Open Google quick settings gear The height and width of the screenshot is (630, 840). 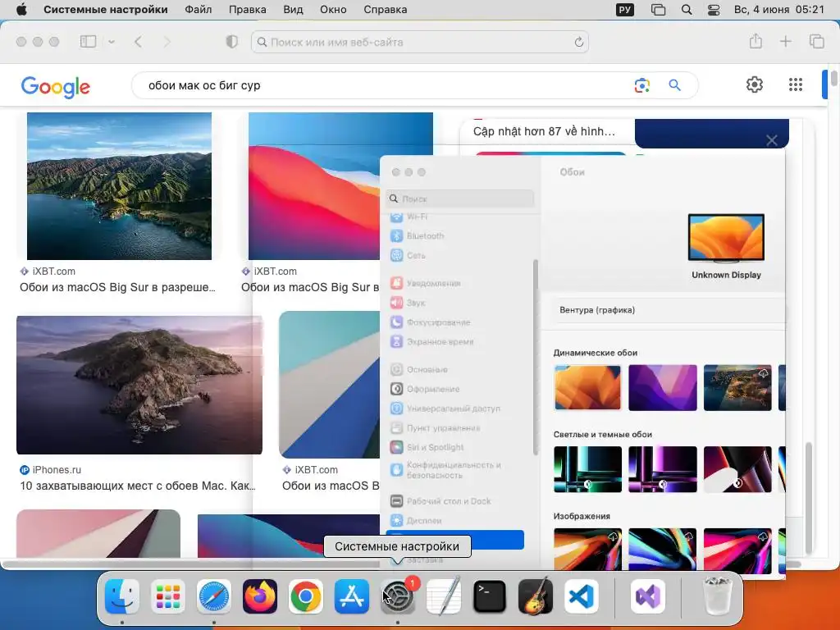tap(755, 84)
